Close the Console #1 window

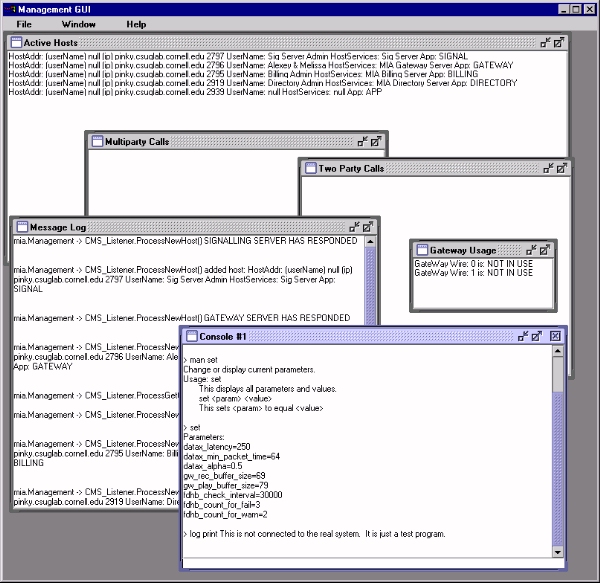point(556,335)
